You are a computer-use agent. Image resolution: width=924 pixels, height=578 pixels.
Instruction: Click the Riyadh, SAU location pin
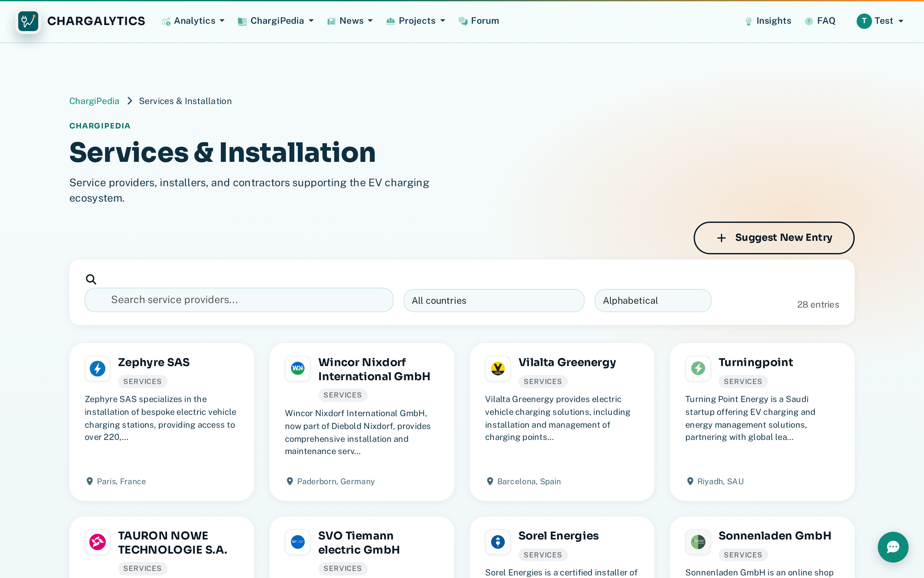pos(690,481)
